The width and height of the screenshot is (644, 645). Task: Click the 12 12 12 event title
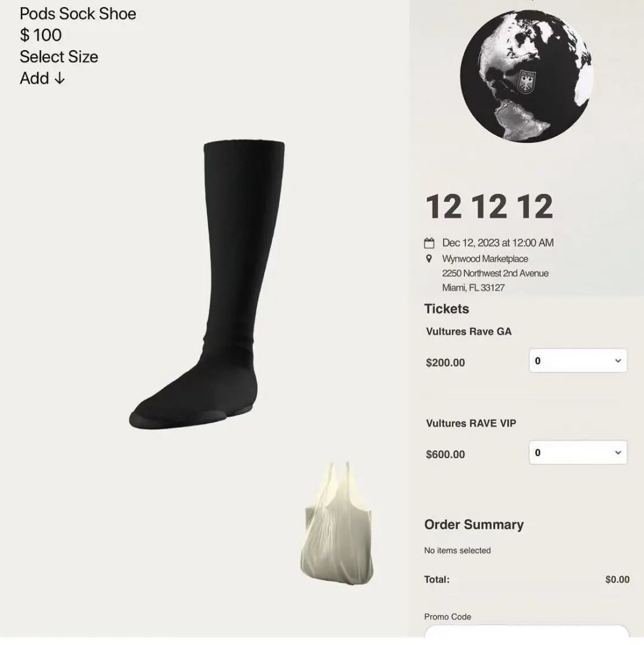pyautogui.click(x=489, y=206)
